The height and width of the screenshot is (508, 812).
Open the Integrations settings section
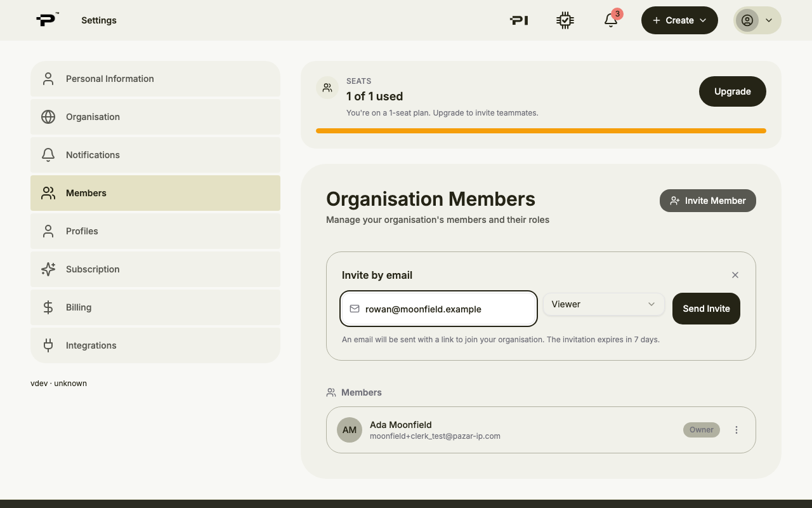(155, 345)
